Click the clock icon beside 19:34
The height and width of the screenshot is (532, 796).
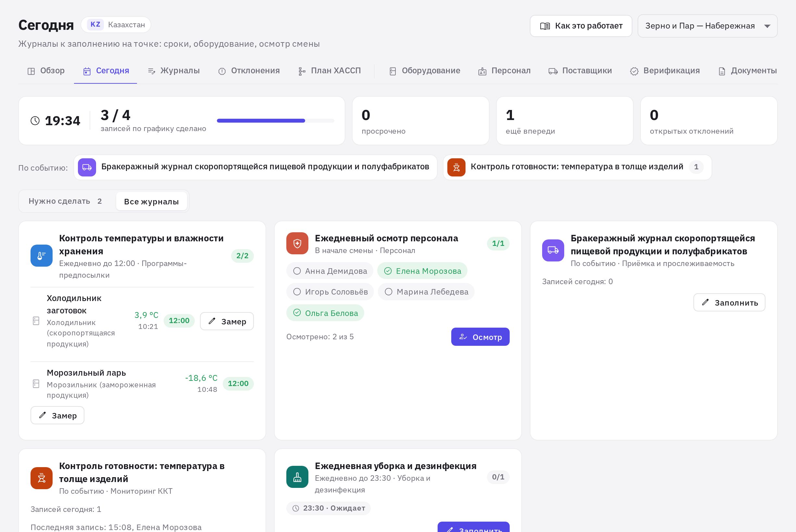click(35, 121)
